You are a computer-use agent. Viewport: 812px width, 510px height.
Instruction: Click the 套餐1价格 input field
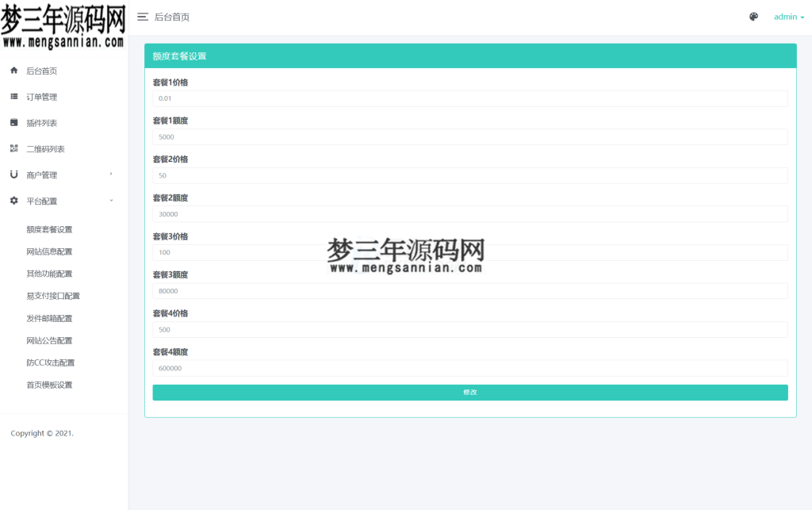(x=470, y=98)
